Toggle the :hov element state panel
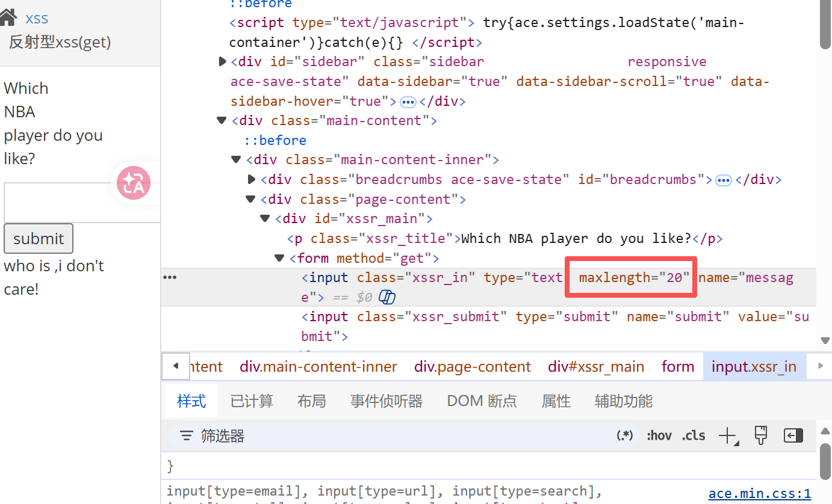Viewport: 832px width, 504px height. click(659, 435)
